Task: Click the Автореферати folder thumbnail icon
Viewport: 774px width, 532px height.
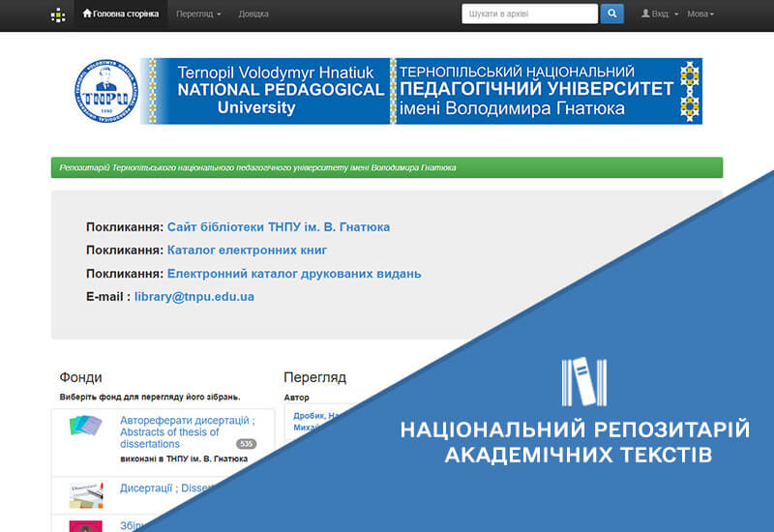Action: click(85, 426)
